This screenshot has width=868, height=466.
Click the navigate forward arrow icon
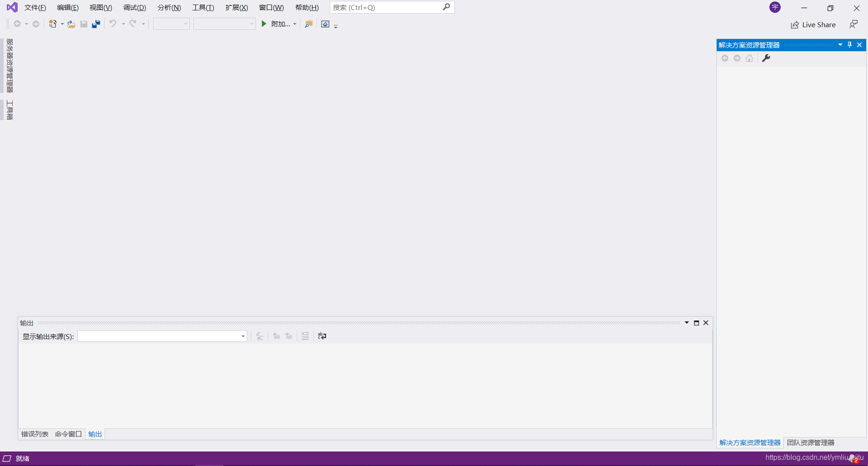(x=36, y=24)
